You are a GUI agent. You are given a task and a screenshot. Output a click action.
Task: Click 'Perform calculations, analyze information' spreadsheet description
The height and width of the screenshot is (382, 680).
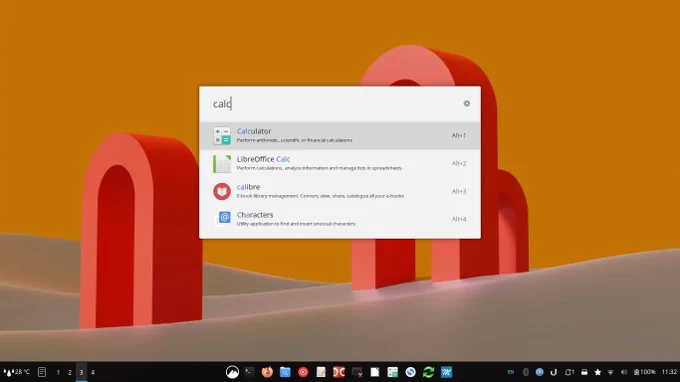click(320, 168)
